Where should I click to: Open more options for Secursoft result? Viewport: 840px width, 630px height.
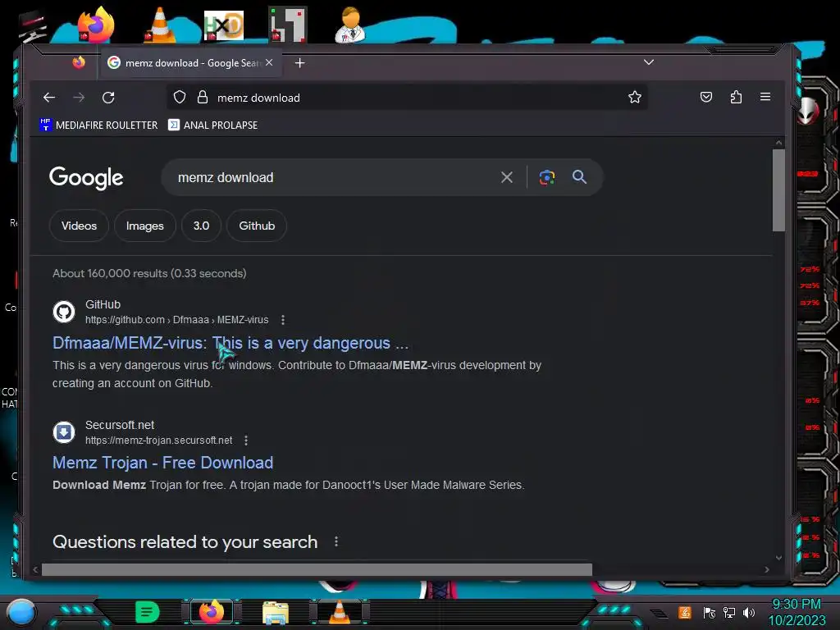[x=246, y=441]
